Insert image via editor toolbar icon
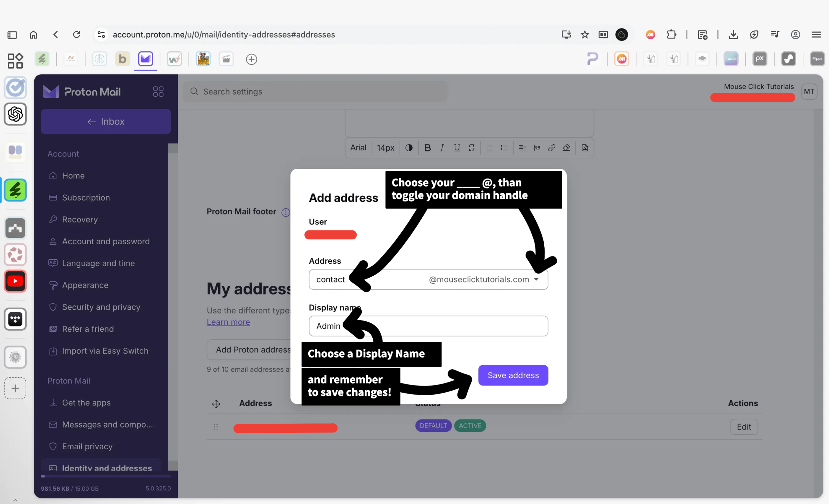The height and width of the screenshot is (504, 829). (585, 148)
